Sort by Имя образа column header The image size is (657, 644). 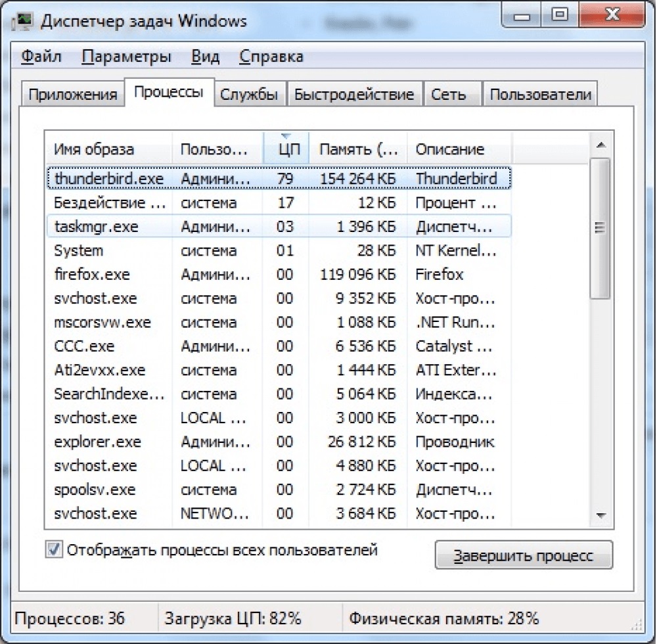coord(108,149)
